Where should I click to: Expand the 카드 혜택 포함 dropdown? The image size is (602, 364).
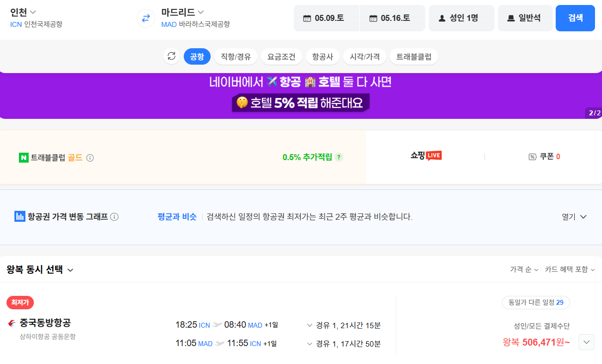(x=570, y=269)
